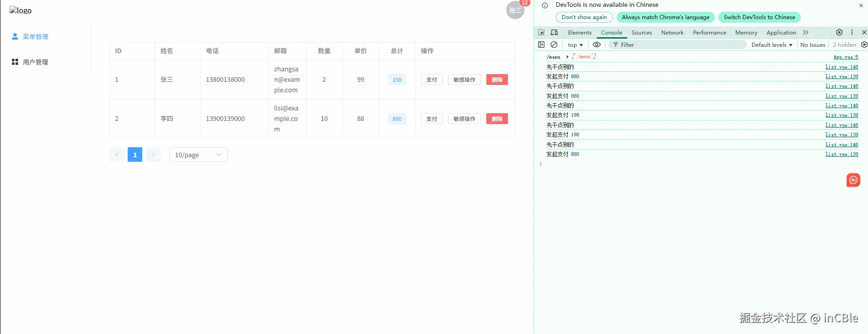Open the DevTools three-dot menu
The height and width of the screenshot is (334, 868).
[852, 32]
